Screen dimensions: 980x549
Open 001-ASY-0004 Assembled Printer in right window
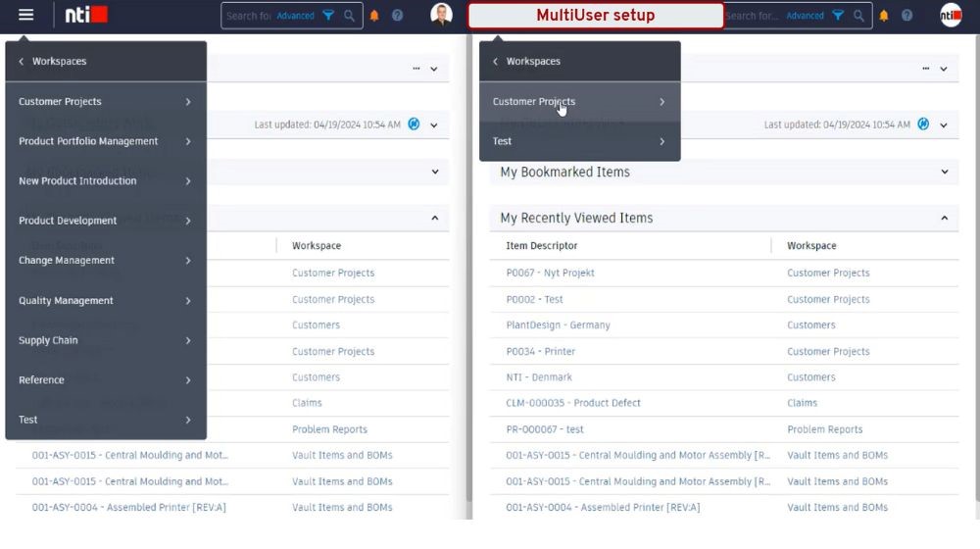tap(603, 507)
